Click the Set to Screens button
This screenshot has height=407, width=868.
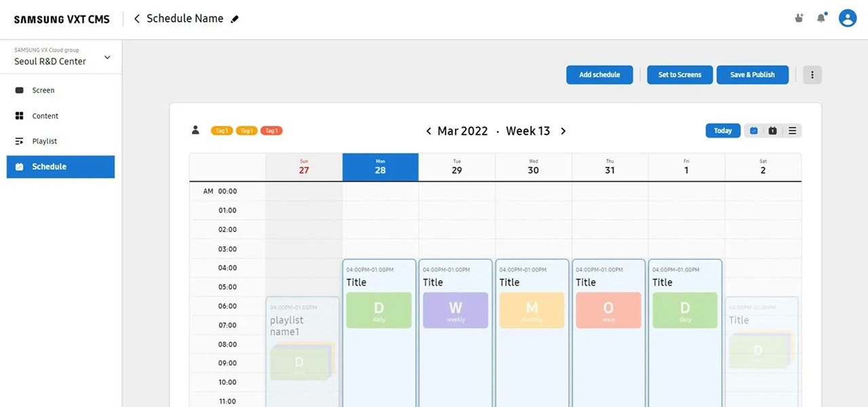click(x=679, y=75)
